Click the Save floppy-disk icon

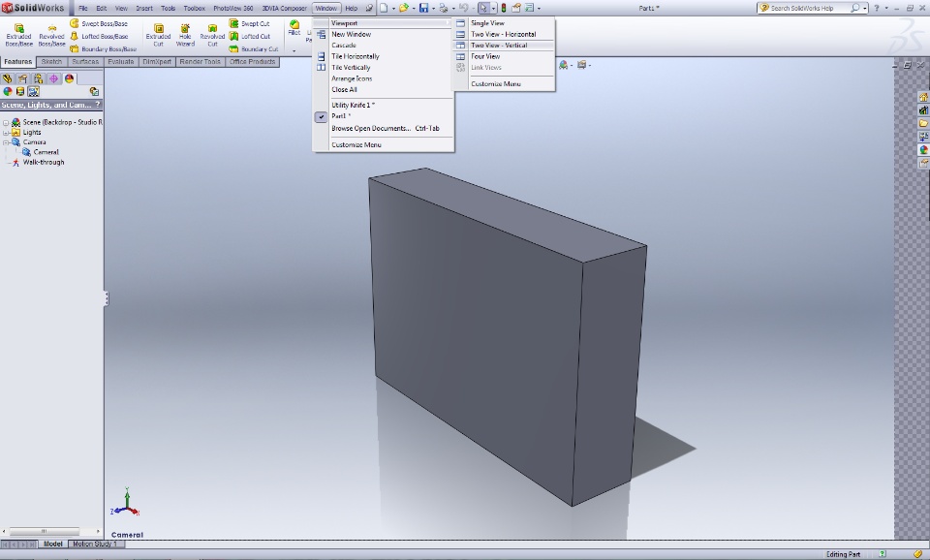423,8
